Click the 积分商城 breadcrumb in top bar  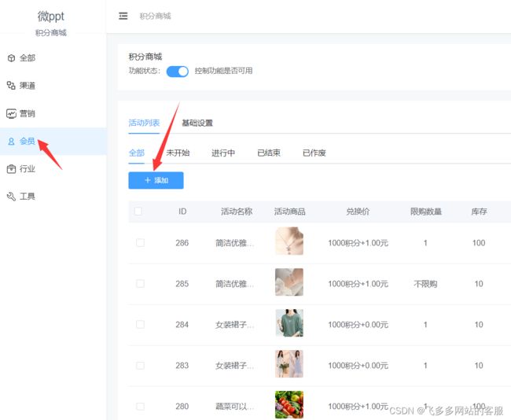pos(155,16)
